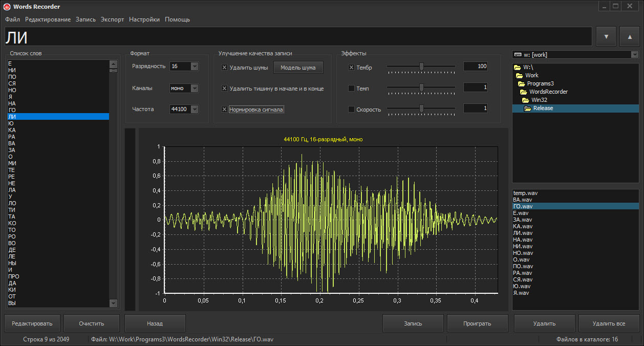Viewport: 644px width, 346px height.
Task: Click the Удалить button
Action: click(544, 323)
